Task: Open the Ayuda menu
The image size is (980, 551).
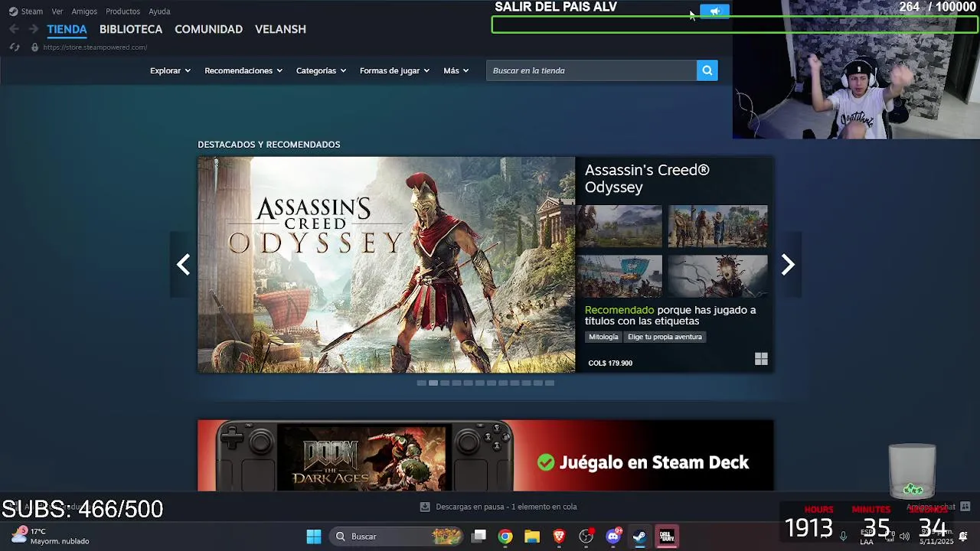Action: [x=159, y=11]
